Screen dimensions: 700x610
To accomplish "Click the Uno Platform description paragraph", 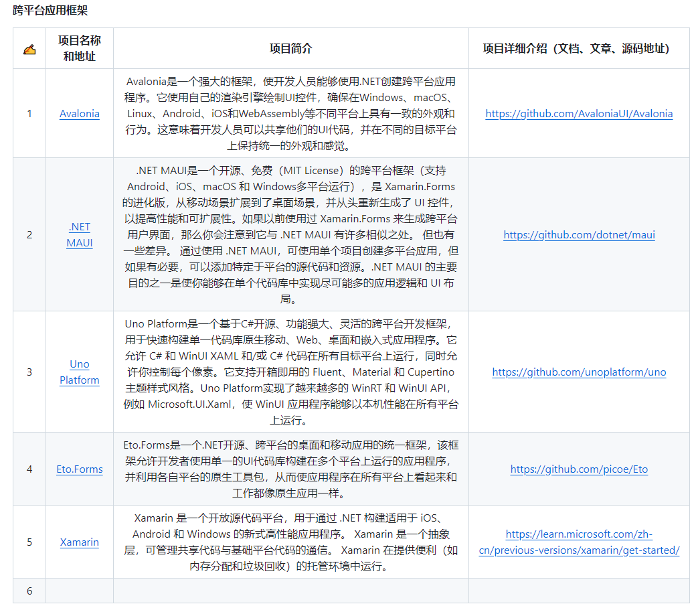I will (x=290, y=372).
